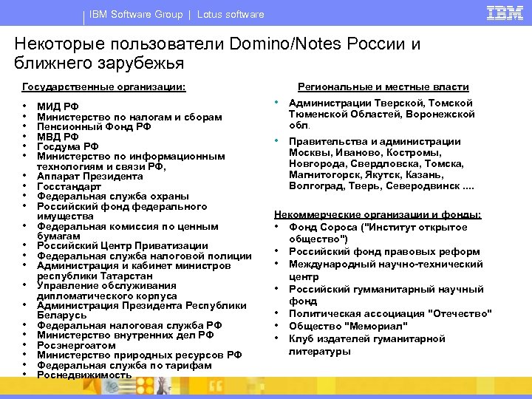Click heading 'Государственные организации:'
532x399 pixels.
104,87
